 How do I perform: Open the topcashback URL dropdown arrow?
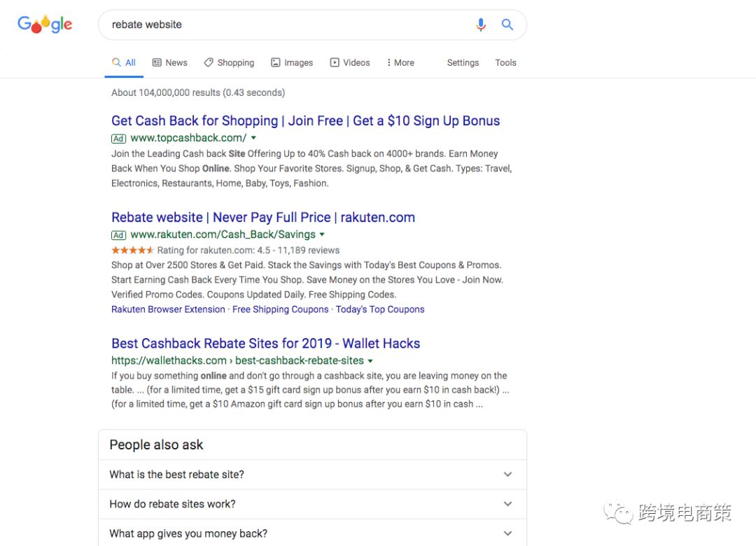tap(253, 138)
